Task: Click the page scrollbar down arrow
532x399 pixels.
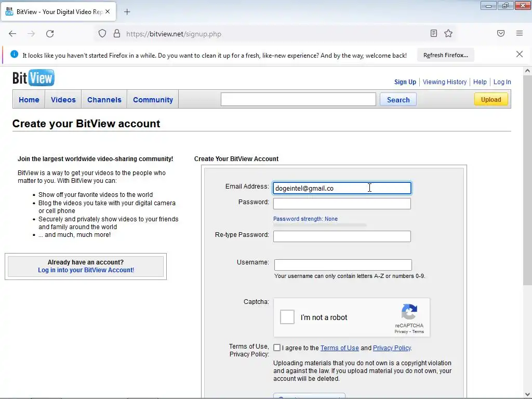Action: pyautogui.click(x=527, y=394)
